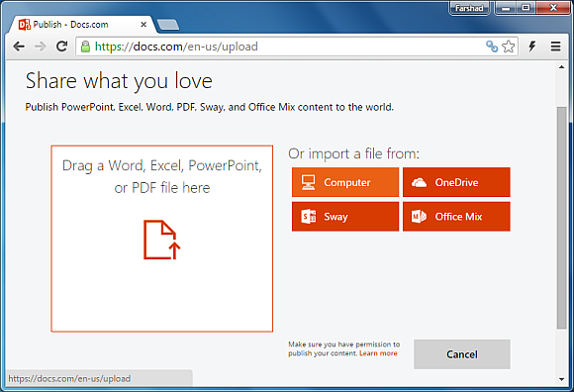Import content from Sway
This screenshot has width=574, height=392.
(x=345, y=217)
